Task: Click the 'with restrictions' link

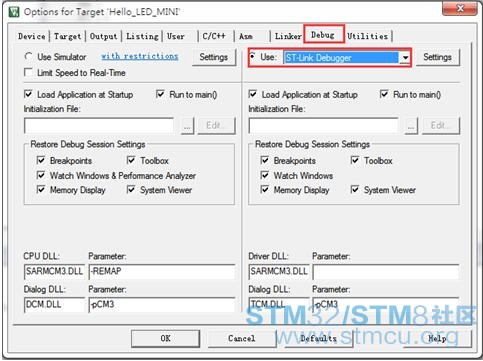Action: pos(140,56)
